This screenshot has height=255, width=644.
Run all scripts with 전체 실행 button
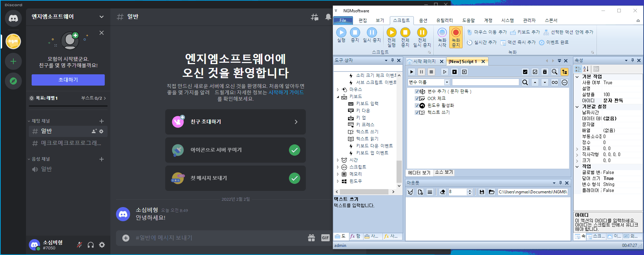click(391, 37)
